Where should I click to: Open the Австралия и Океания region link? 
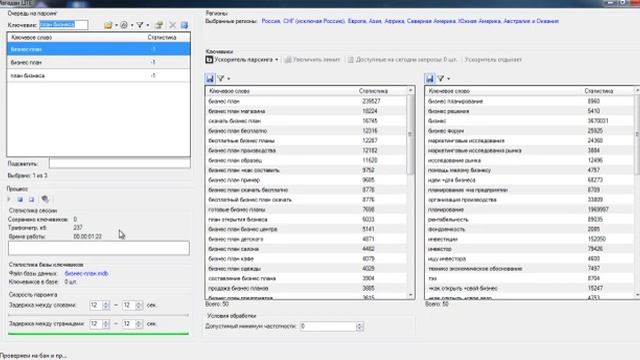[x=531, y=21]
